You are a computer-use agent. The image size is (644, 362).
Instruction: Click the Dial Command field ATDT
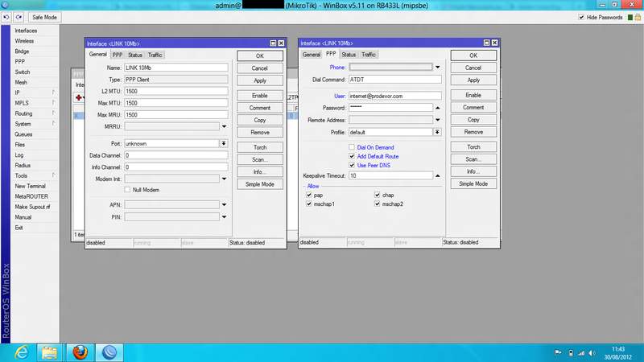395,80
